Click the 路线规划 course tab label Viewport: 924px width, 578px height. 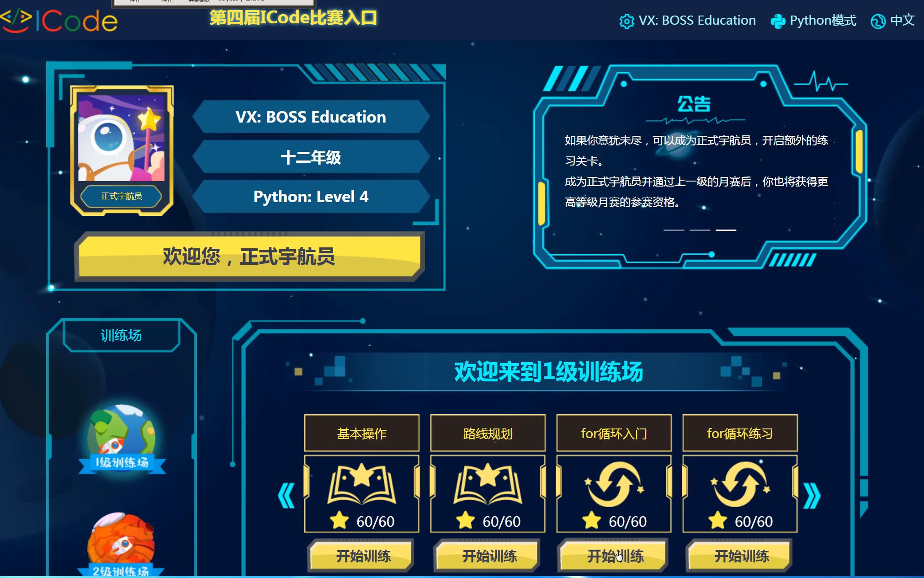(x=488, y=433)
